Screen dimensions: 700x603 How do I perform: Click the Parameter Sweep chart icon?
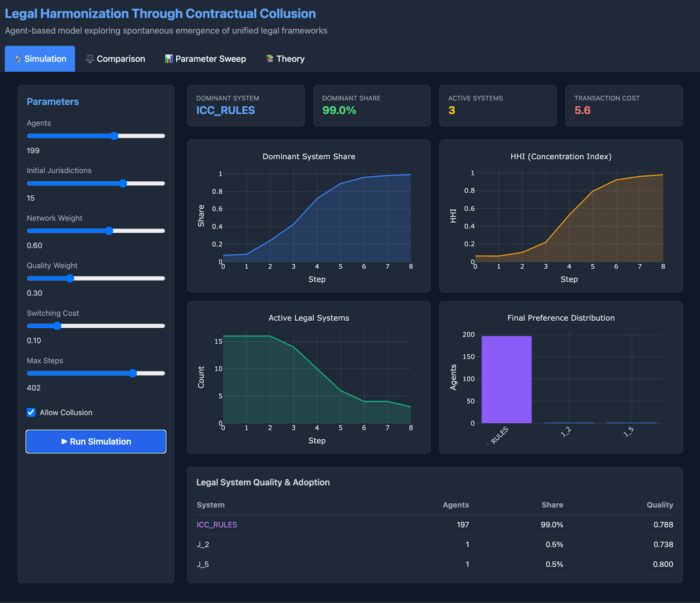click(169, 59)
